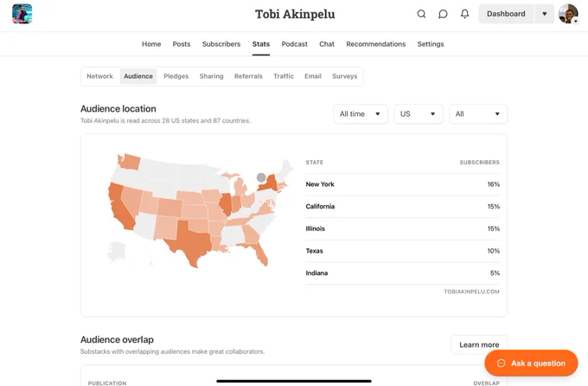588x386 pixels.
Task: Go to the Settings nav item
Action: point(431,44)
